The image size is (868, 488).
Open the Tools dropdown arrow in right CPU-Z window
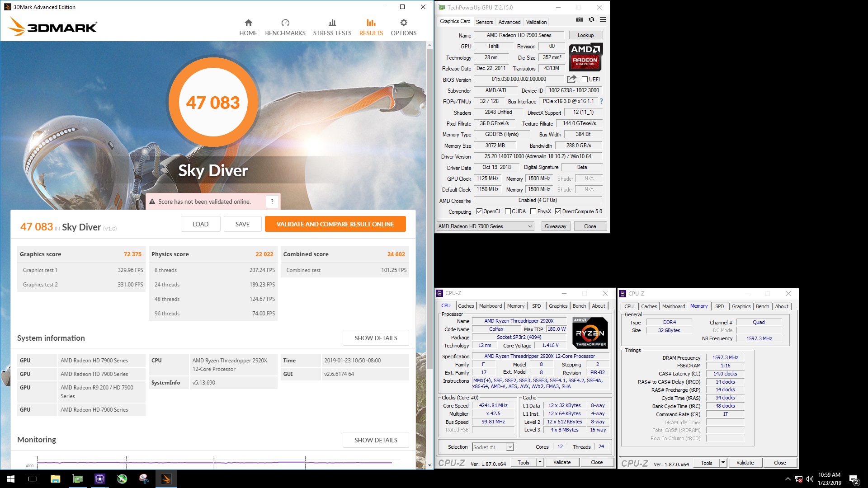point(722,463)
